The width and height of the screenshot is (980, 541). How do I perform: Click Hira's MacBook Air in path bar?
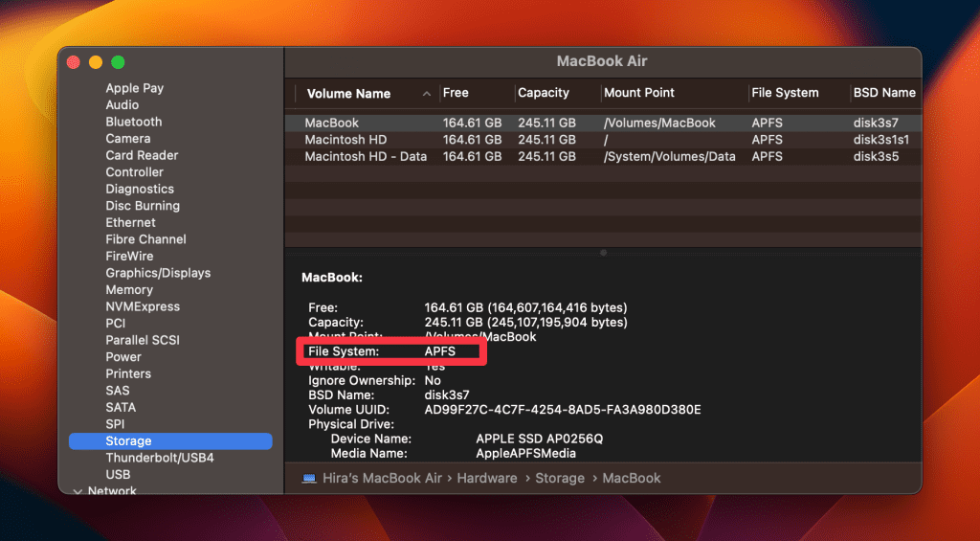(381, 478)
